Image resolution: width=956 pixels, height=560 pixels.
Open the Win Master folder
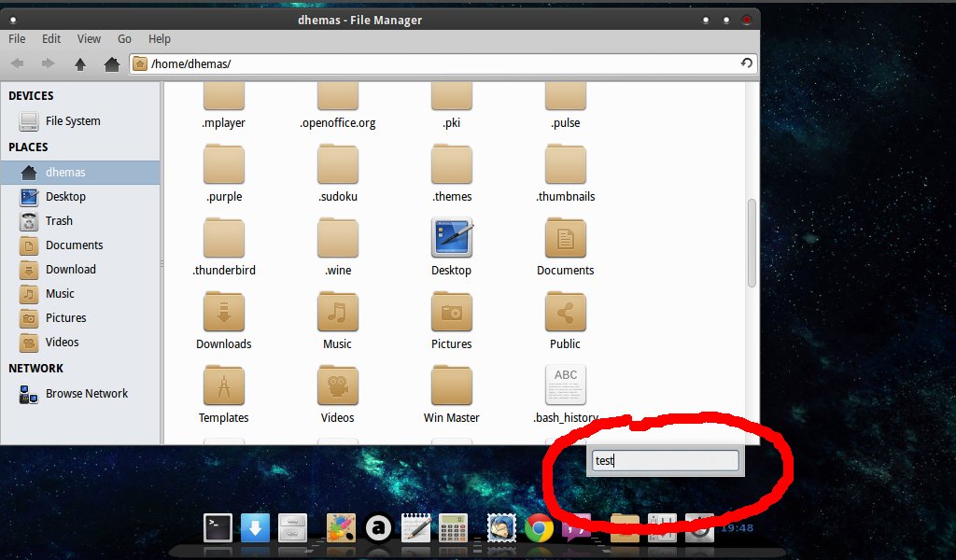452,386
